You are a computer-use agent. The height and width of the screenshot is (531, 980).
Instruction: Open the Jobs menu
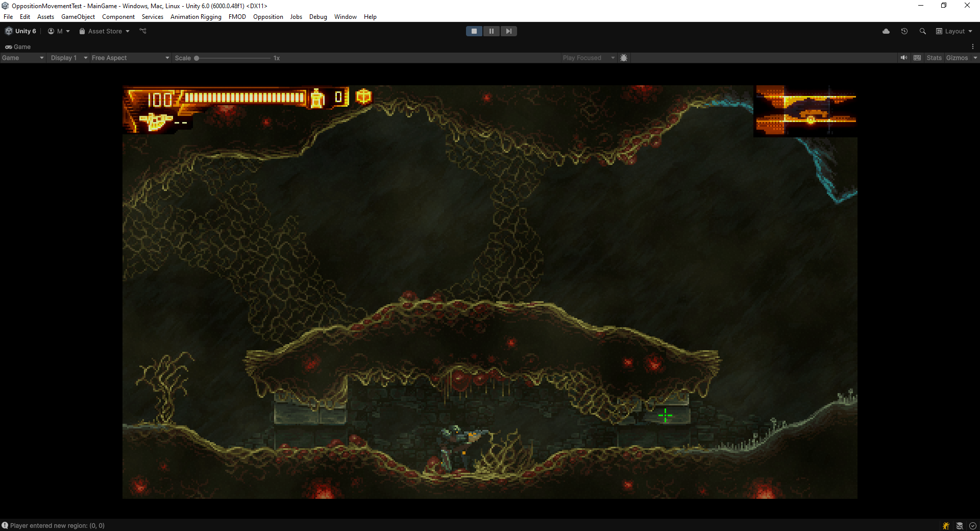(296, 17)
